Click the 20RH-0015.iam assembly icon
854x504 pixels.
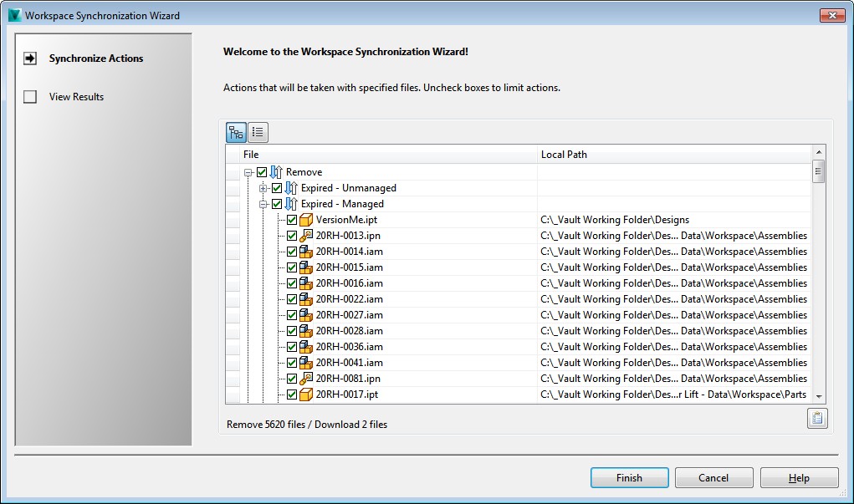[306, 267]
